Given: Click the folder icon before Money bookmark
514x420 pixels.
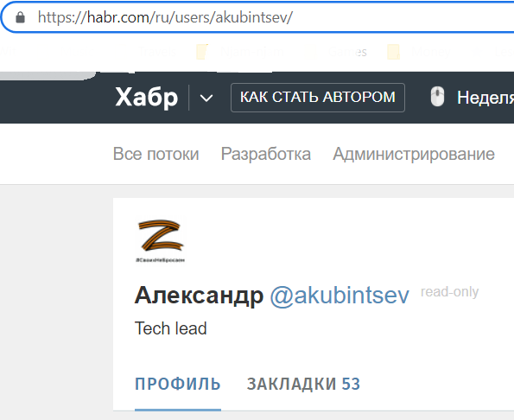Looking at the screenshot, I should (x=393, y=52).
